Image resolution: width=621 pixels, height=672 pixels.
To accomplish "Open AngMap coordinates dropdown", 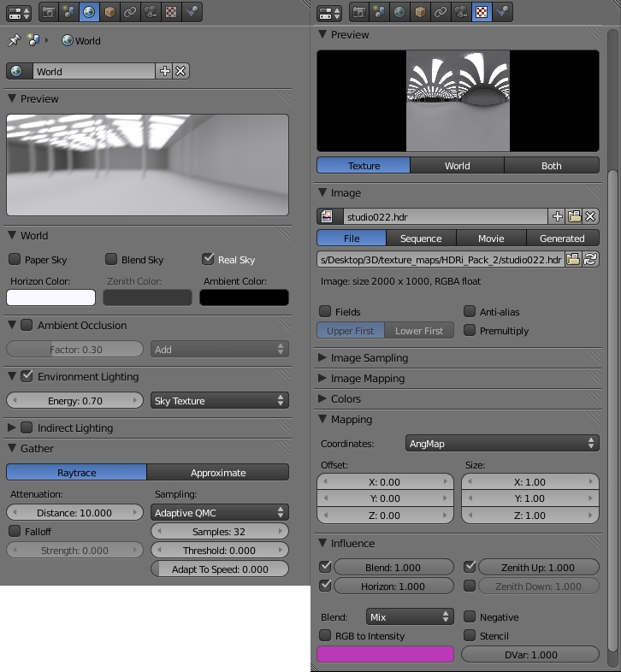I will [x=502, y=443].
